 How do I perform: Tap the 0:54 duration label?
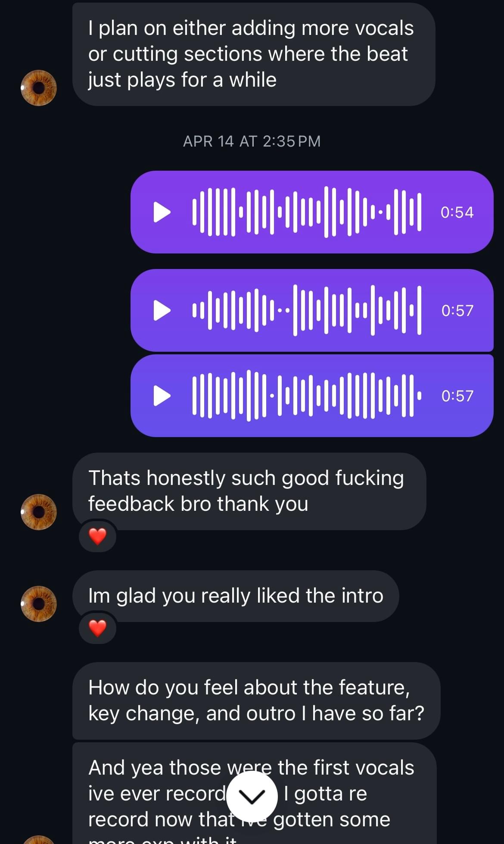[x=457, y=213]
